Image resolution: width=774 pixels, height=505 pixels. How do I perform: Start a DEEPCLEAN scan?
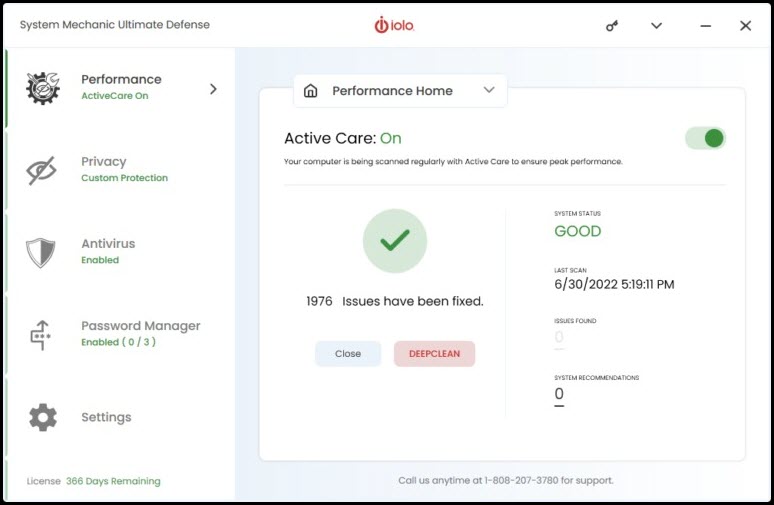(434, 353)
